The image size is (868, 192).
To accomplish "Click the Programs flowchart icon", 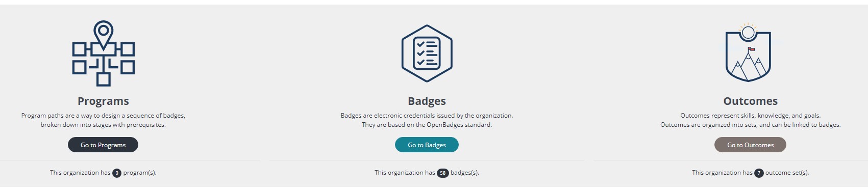I will pyautogui.click(x=103, y=53).
